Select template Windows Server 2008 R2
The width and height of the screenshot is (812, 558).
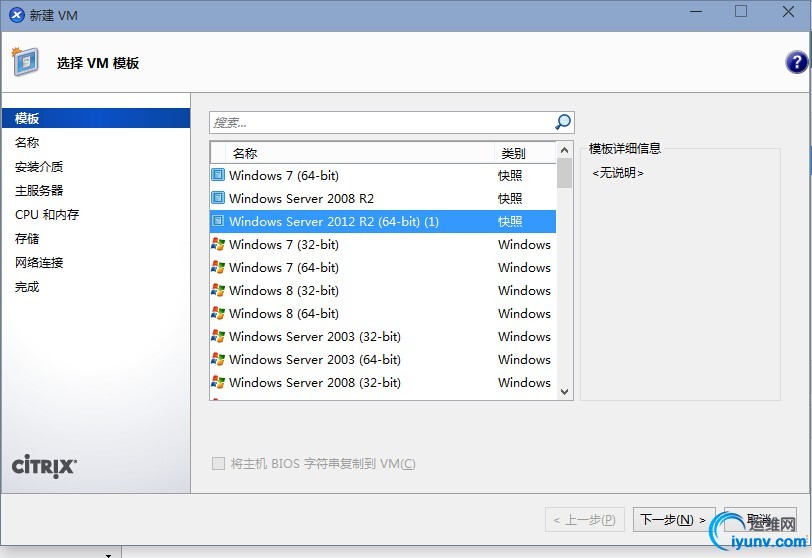[301, 198]
